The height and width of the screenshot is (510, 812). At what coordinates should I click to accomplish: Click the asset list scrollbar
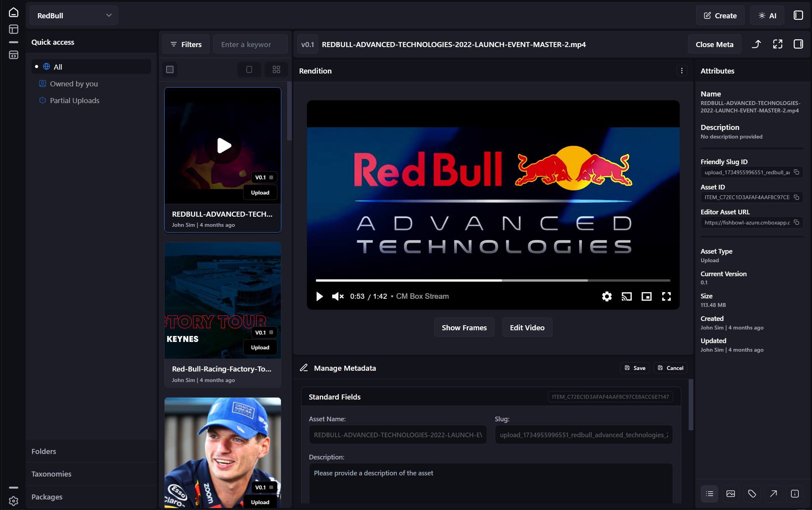pos(289,111)
